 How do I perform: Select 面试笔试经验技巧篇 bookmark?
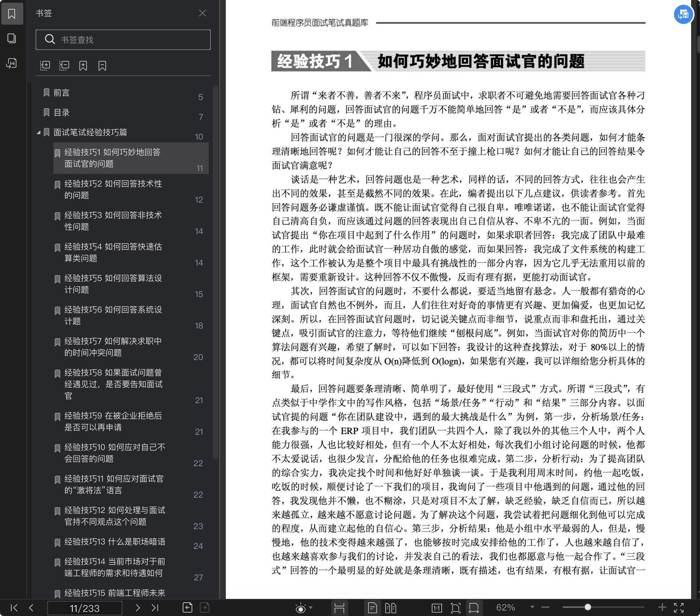[x=90, y=132]
